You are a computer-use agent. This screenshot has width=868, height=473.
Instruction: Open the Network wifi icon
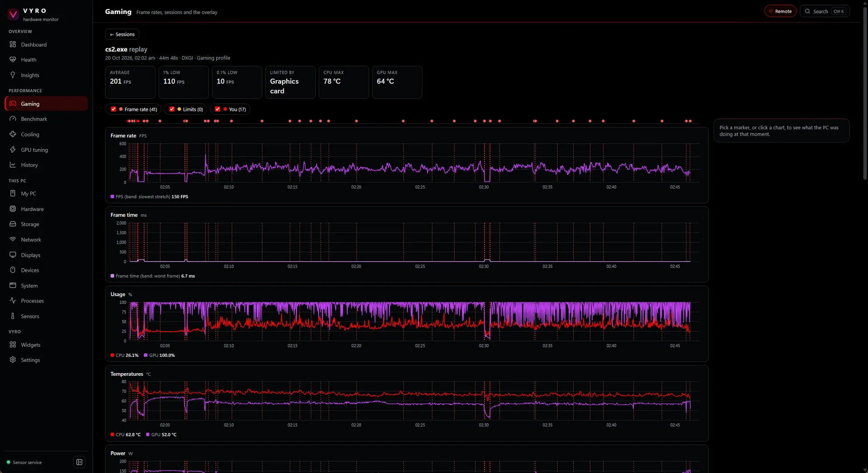(13, 240)
